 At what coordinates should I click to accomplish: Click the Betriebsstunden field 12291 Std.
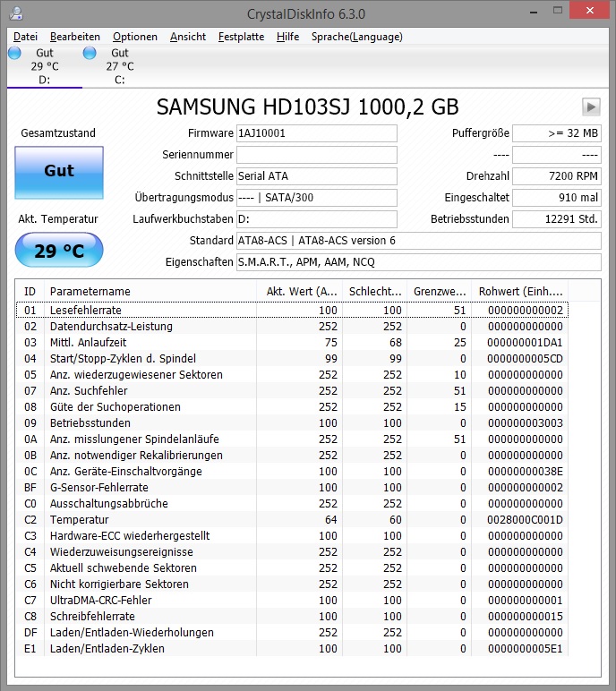(x=557, y=219)
